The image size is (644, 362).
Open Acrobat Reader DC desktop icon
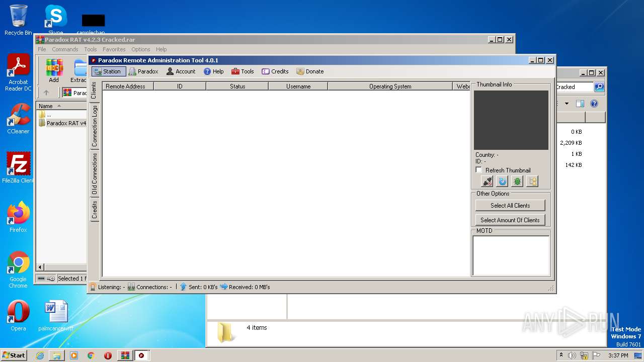click(18, 73)
